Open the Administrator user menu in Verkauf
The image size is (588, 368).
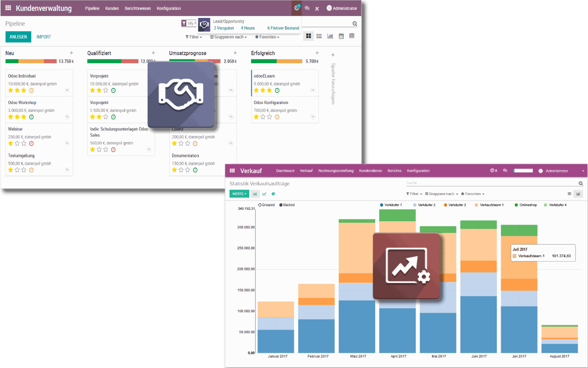[562, 171]
